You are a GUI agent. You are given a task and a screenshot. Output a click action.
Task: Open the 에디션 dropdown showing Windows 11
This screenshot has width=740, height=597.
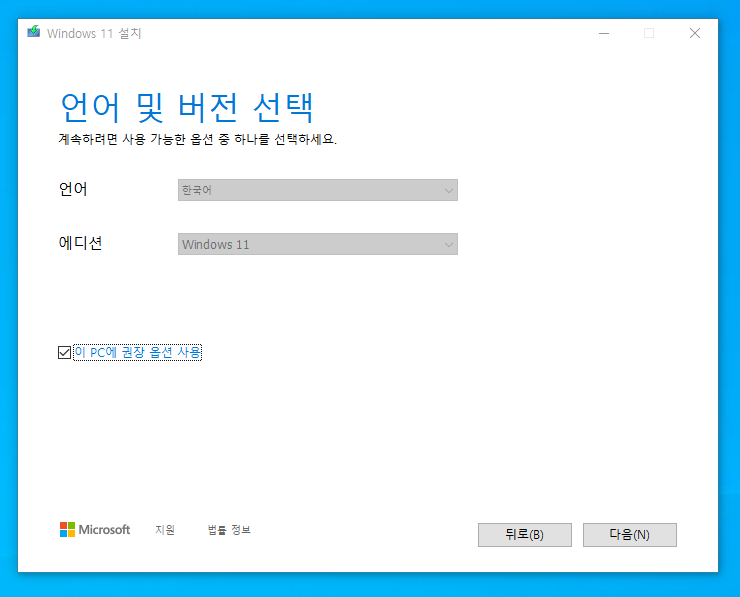tap(318, 244)
